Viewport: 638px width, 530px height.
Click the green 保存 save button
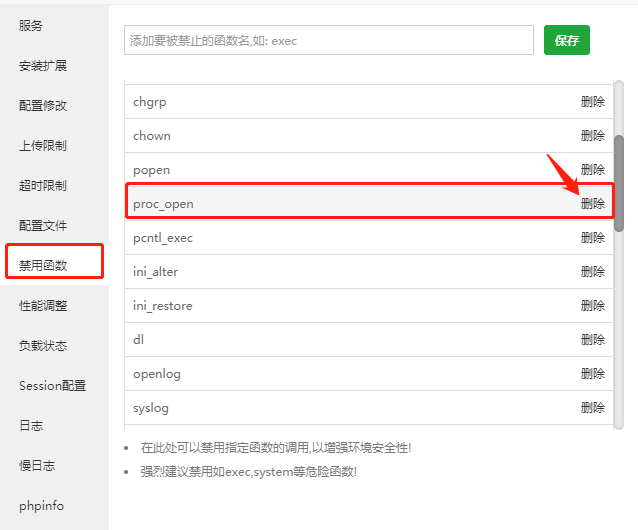(566, 41)
